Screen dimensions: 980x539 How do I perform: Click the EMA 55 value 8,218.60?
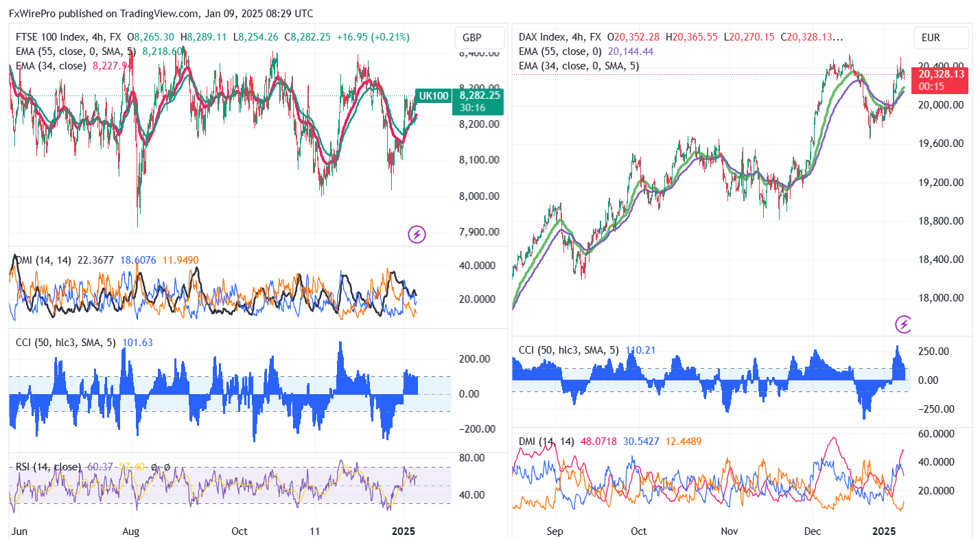point(163,51)
